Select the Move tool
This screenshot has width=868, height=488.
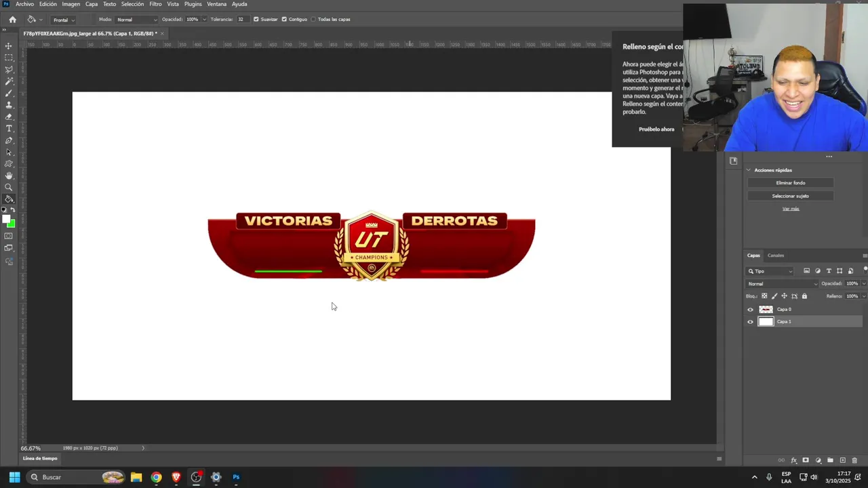pos(9,46)
